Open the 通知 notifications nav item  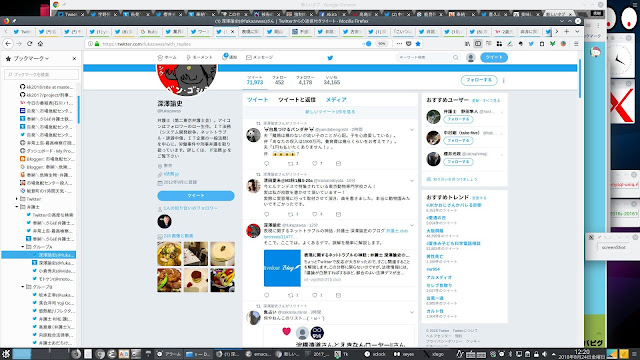click(230, 57)
